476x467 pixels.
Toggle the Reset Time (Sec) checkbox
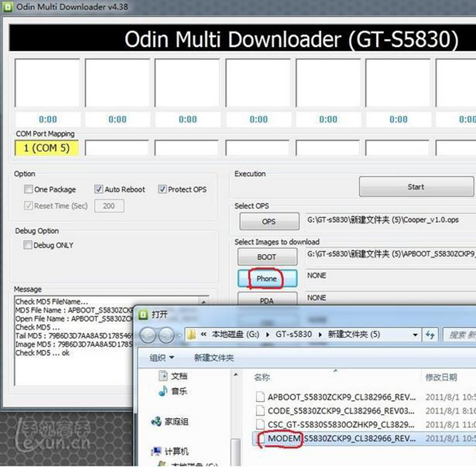[x=28, y=206]
